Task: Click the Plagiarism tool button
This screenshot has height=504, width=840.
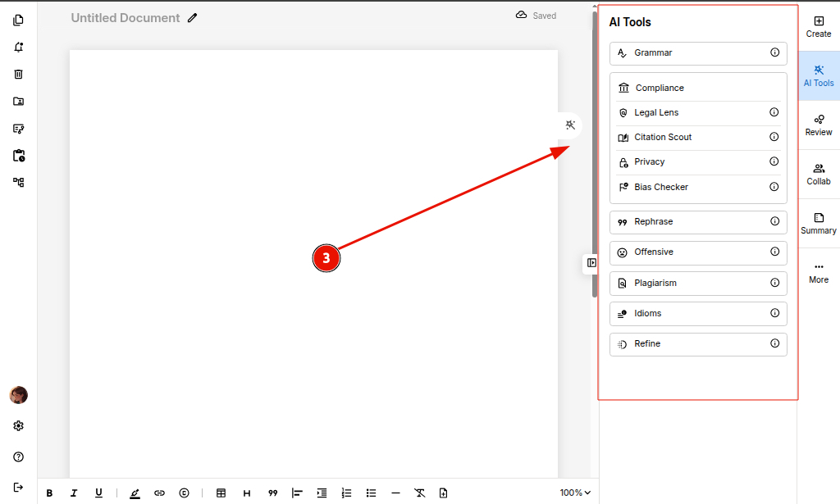Action: click(x=697, y=284)
